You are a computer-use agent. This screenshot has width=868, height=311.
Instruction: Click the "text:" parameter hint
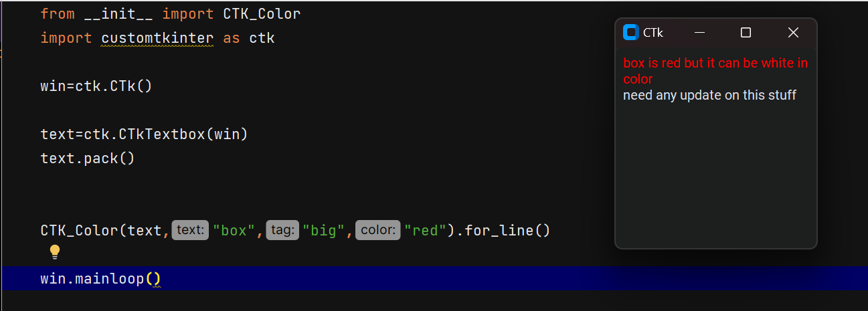pos(190,230)
